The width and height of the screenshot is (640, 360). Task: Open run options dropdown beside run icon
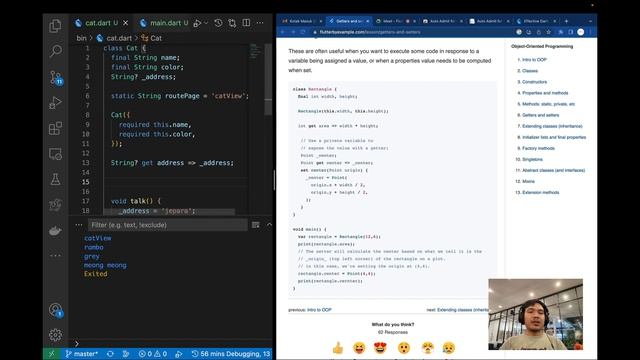pyautogui.click(x=206, y=23)
